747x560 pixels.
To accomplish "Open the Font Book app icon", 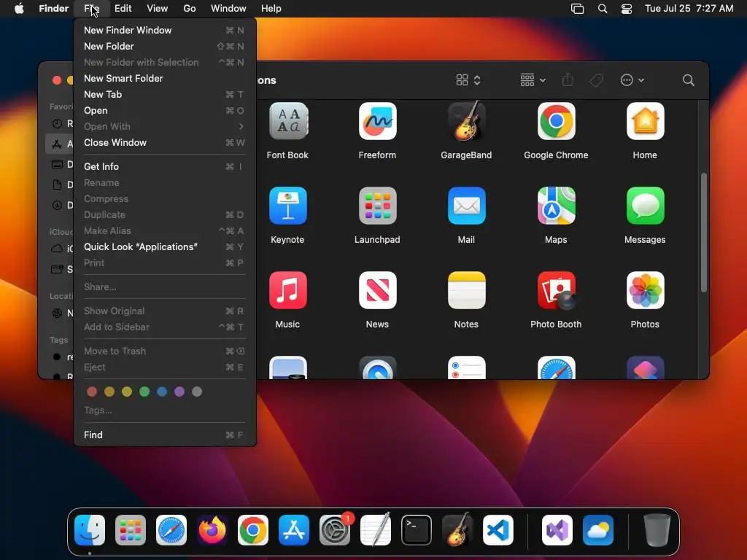I will point(287,121).
